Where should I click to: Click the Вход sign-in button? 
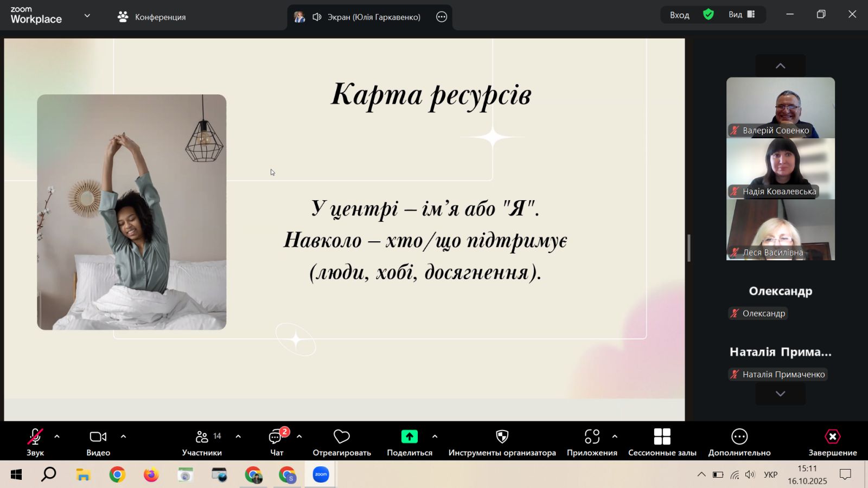[679, 15]
